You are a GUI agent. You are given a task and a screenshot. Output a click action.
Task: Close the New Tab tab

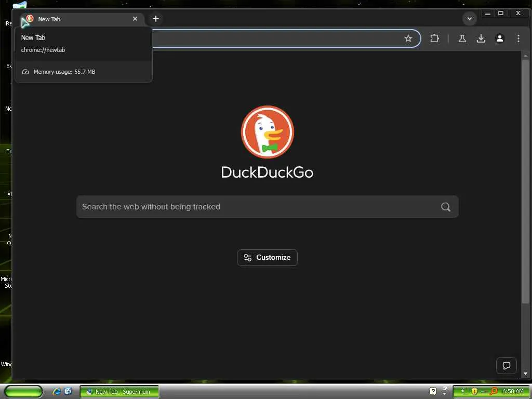(135, 19)
